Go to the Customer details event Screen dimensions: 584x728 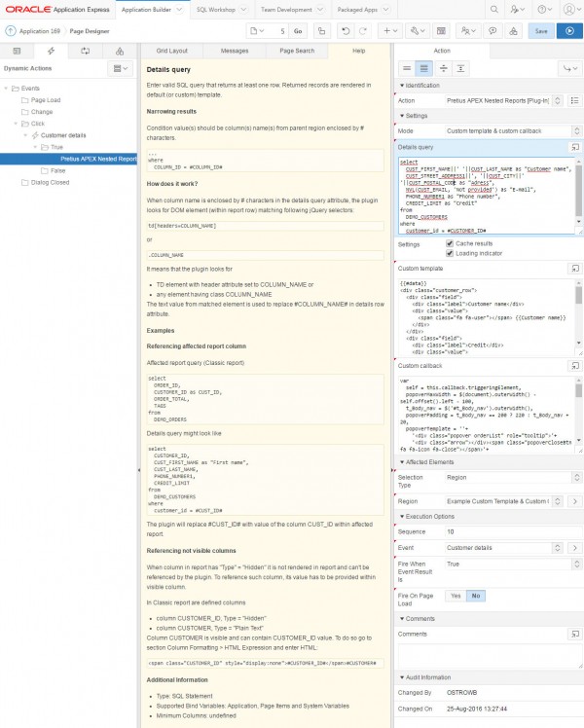[x=574, y=548]
